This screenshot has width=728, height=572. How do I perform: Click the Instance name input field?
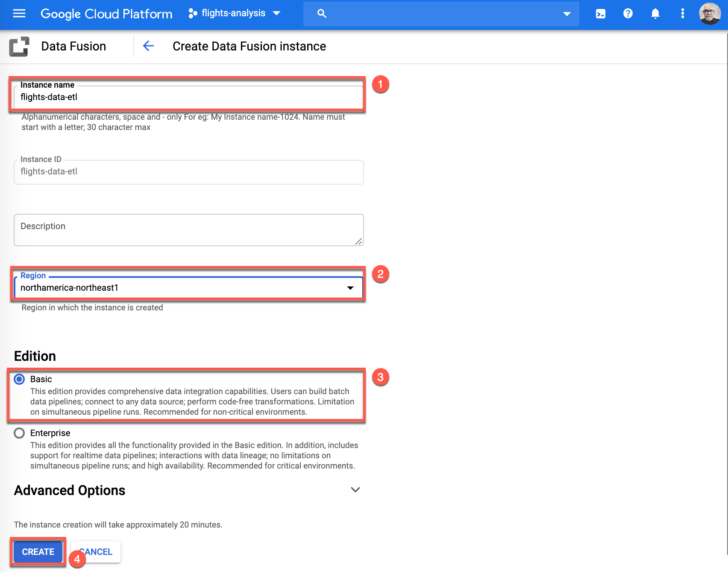188,97
